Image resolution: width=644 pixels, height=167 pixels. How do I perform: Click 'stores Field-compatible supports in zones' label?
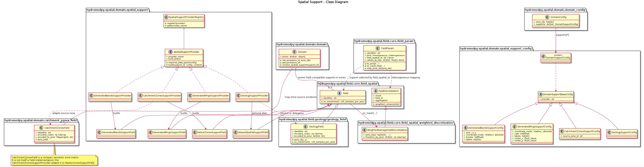point(322,78)
